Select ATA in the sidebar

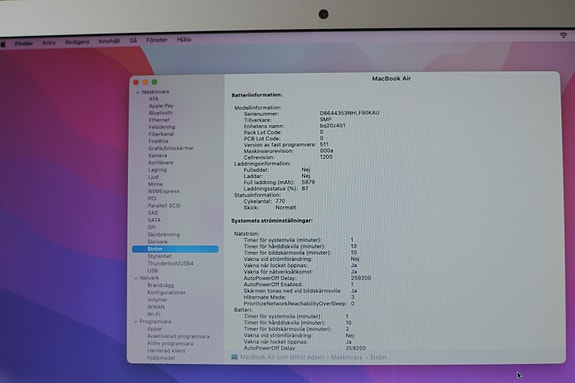point(154,99)
